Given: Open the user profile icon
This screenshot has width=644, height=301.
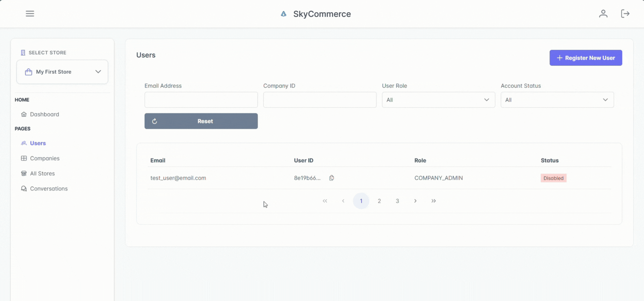Looking at the screenshot, I should 603,14.
